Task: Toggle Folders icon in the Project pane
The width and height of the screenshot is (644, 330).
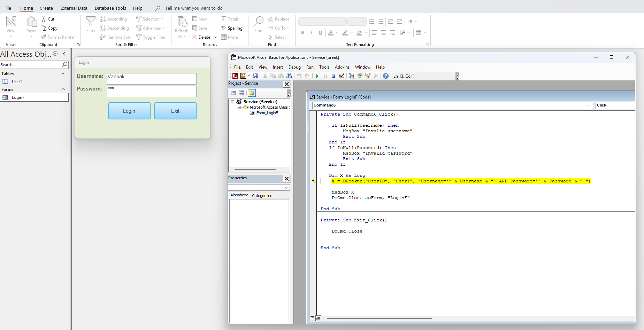Action: (252, 93)
